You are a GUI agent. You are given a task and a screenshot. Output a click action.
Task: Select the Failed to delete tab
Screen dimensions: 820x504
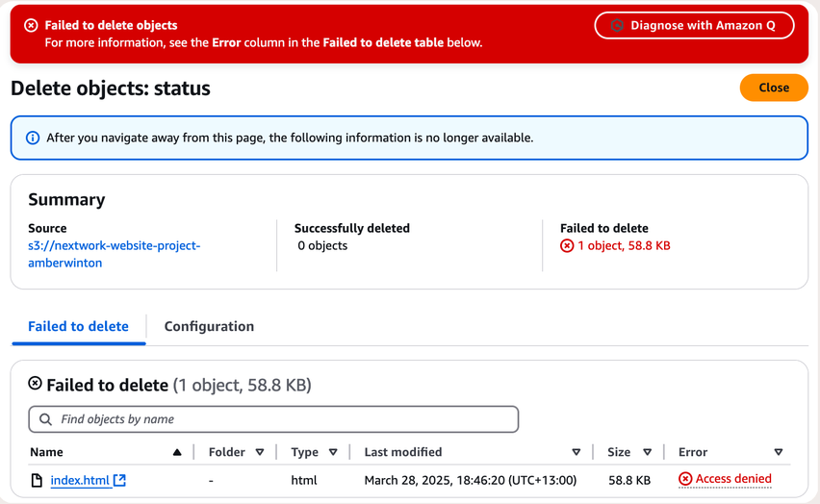[x=79, y=326]
